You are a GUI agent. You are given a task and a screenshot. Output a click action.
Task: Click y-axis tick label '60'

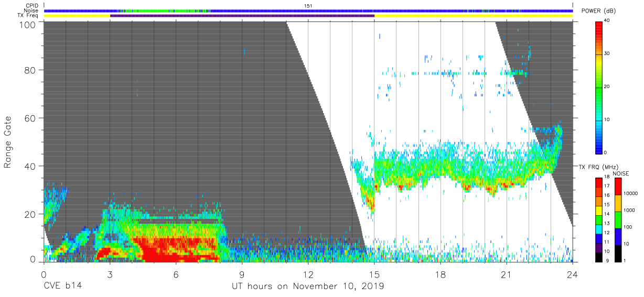[x=30, y=118]
